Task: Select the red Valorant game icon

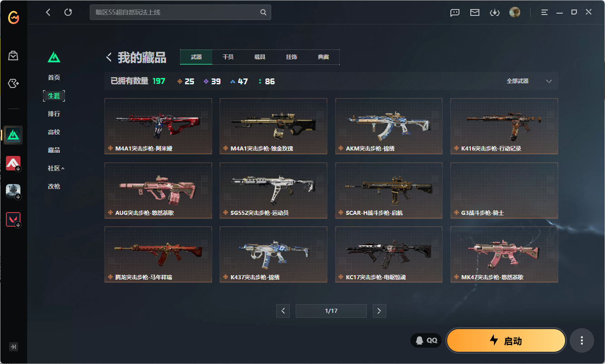Action: coord(13,220)
